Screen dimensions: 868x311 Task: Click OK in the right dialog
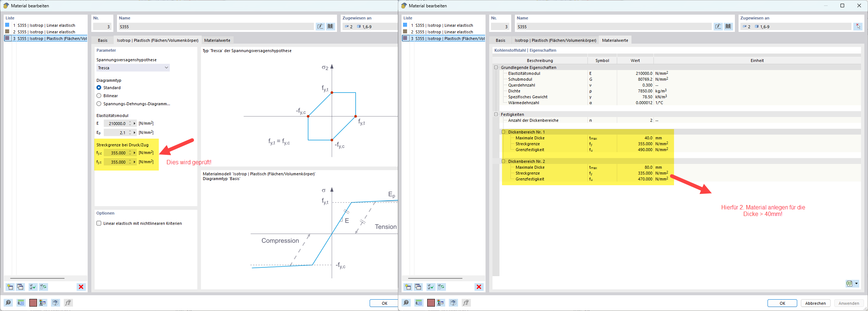[782, 303]
